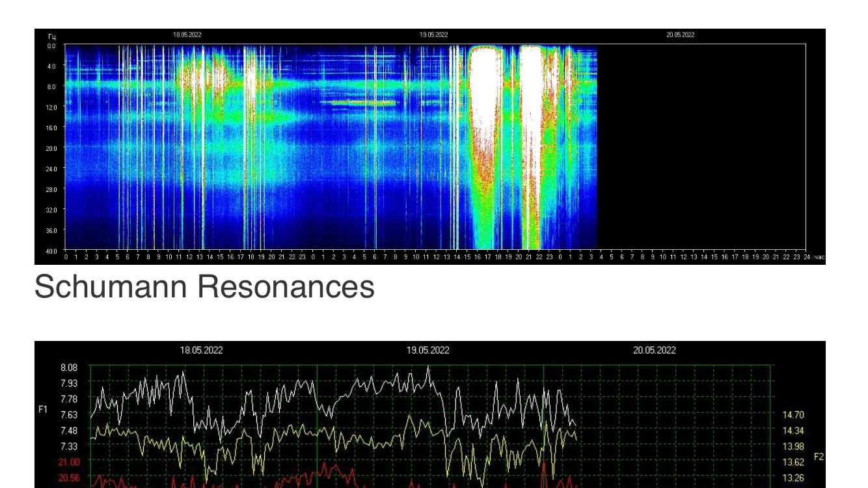
Task: Click the F1 axis label
Action: coord(44,410)
